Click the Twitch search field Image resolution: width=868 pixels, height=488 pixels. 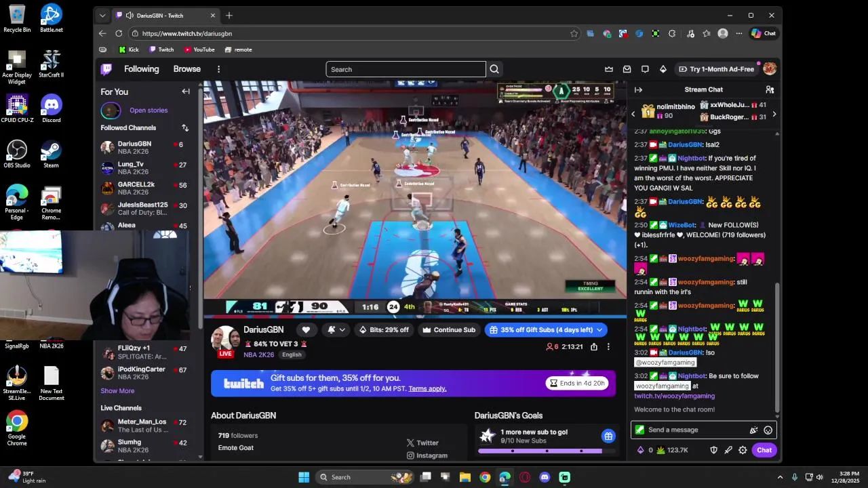[x=406, y=69]
